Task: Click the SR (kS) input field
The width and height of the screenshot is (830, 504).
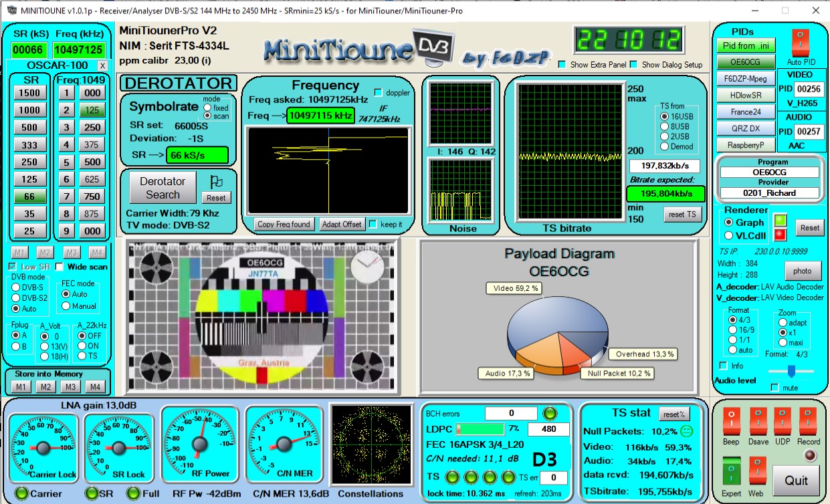Action: [x=28, y=50]
